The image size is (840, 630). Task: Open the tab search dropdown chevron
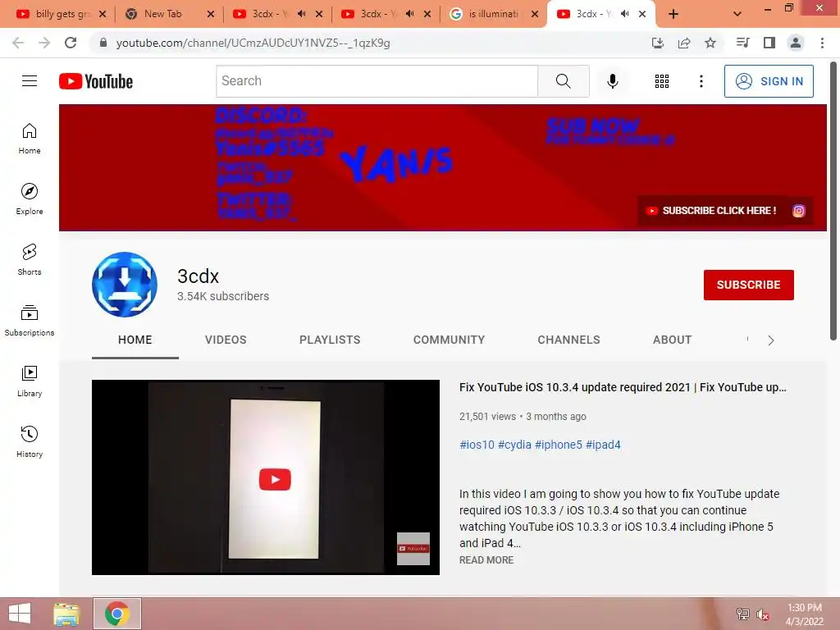(x=737, y=14)
